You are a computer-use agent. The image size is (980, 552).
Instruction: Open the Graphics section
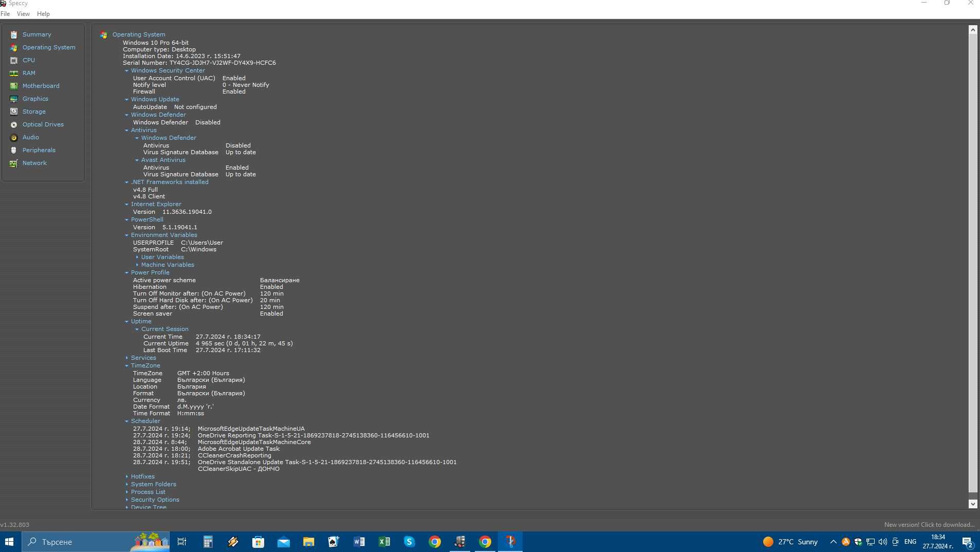(35, 99)
